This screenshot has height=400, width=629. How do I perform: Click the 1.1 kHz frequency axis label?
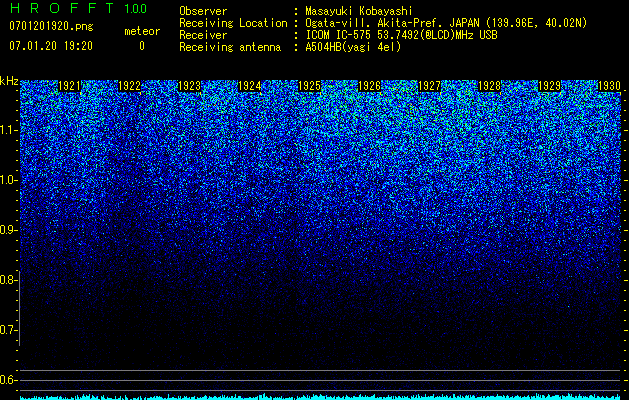pyautogui.click(x=8, y=130)
